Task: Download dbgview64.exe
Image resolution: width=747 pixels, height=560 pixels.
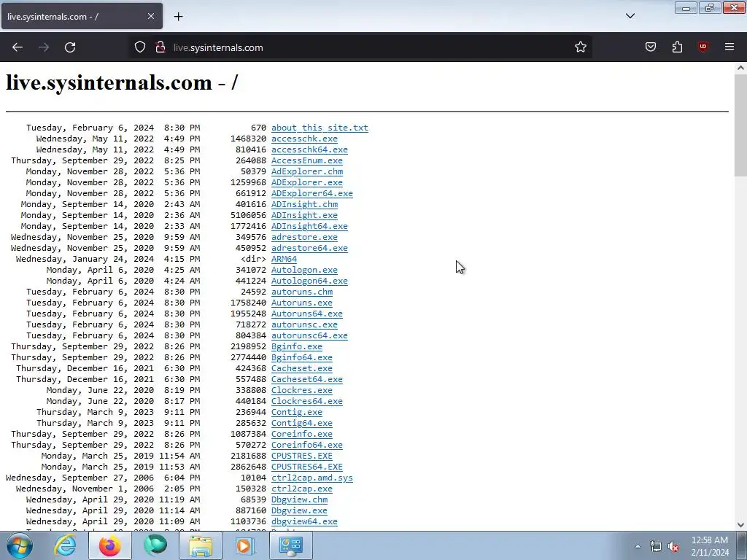Action: click(304, 522)
